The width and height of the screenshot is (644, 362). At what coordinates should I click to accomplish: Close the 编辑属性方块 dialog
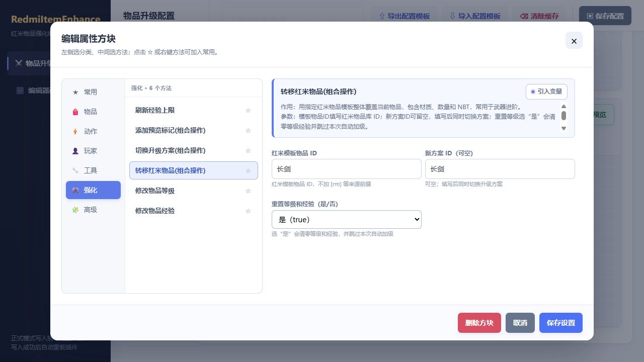coord(574,41)
